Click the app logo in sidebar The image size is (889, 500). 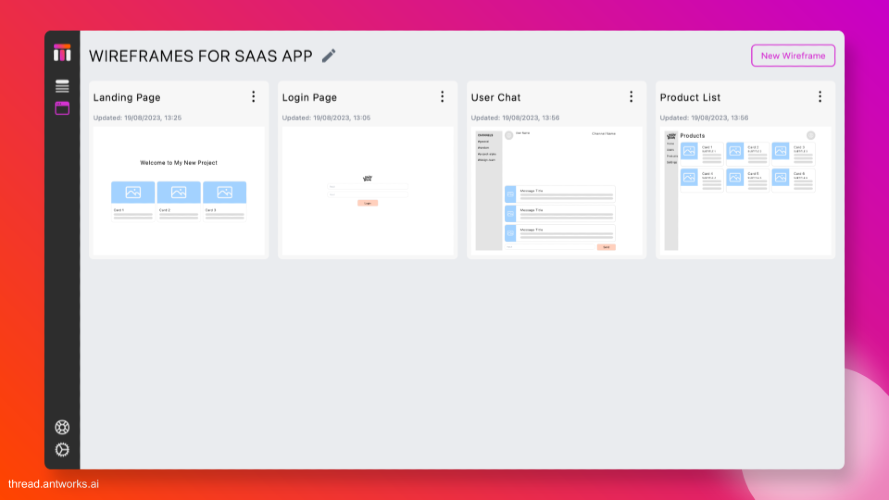tap(62, 53)
